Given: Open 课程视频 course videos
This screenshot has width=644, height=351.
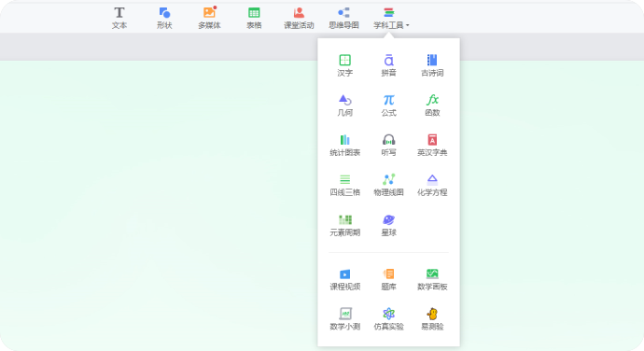Looking at the screenshot, I should [x=345, y=279].
